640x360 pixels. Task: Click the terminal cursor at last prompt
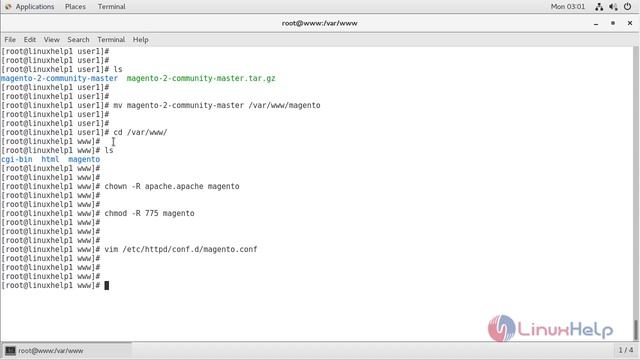pyautogui.click(x=107, y=285)
